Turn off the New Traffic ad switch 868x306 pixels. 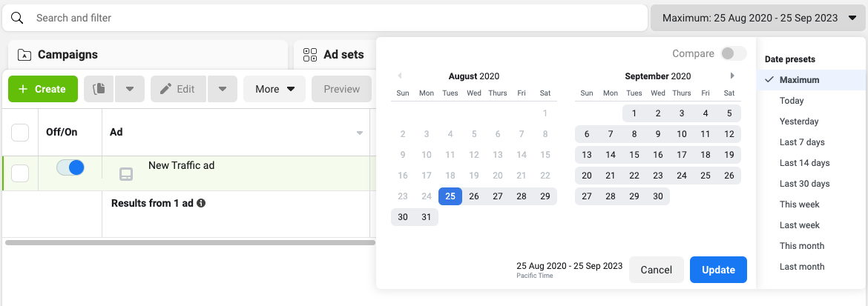point(70,168)
